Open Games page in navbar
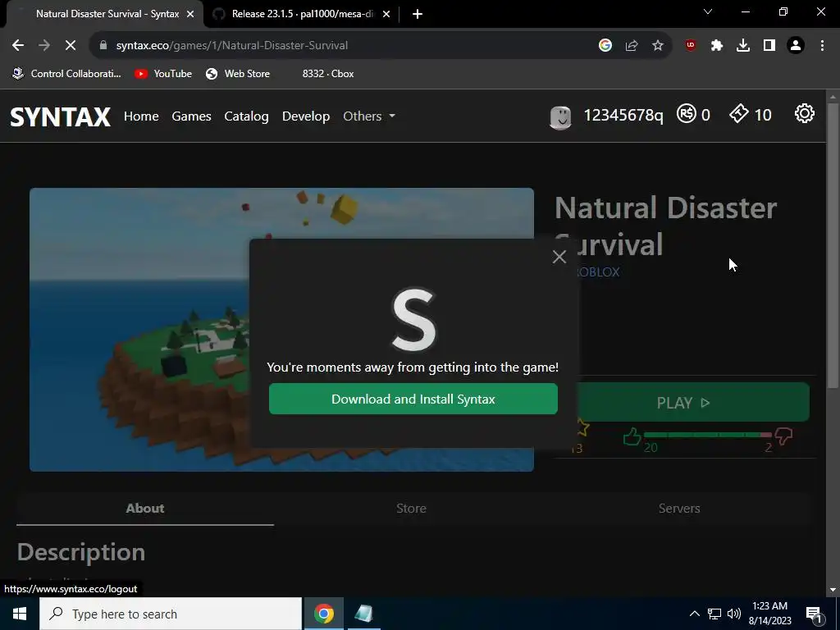 (191, 116)
